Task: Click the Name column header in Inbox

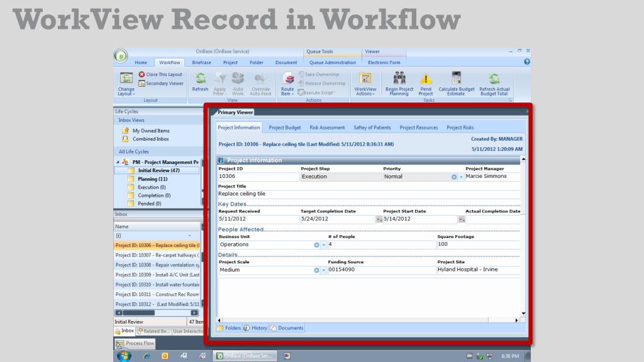Action: click(157, 226)
